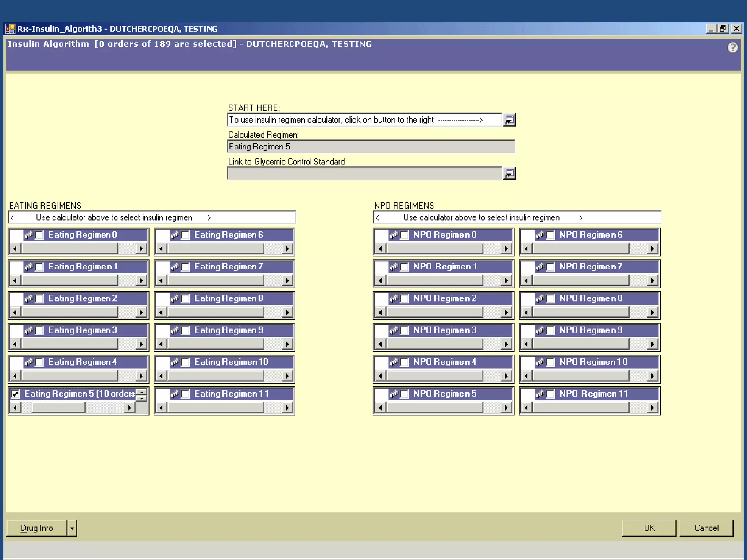Click the order set icon beside NPO Regimen 11
747x560 pixels.
540,394
